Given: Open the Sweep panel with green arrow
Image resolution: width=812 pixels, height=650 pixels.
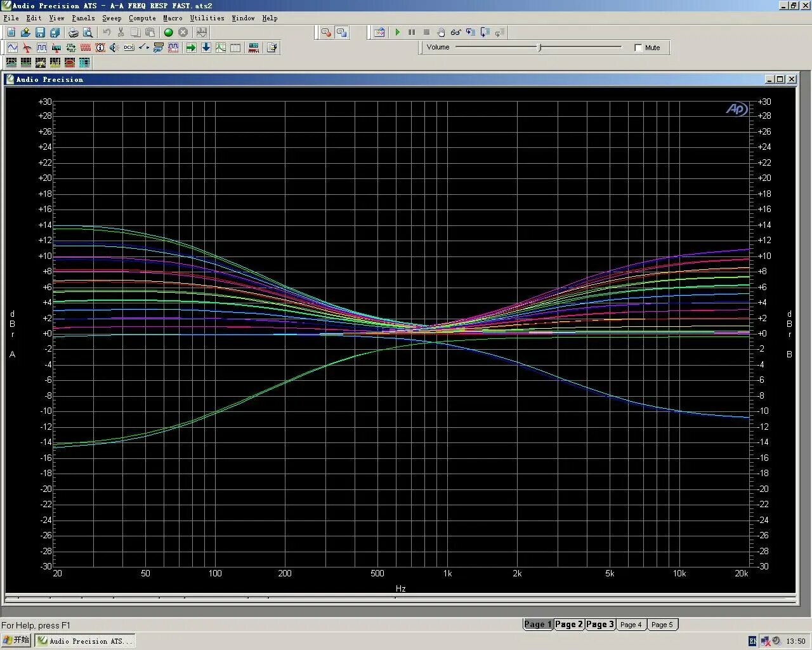Looking at the screenshot, I should point(191,48).
